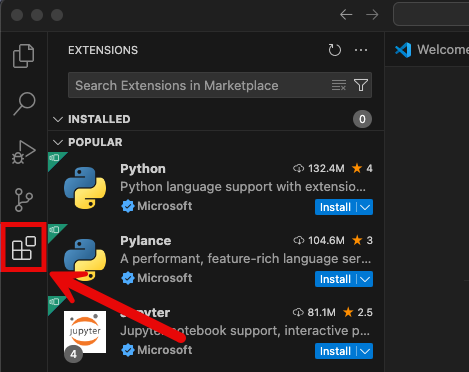Open Extensions views and more actions menu
Screen dimensions: 469x372
tap(361, 50)
